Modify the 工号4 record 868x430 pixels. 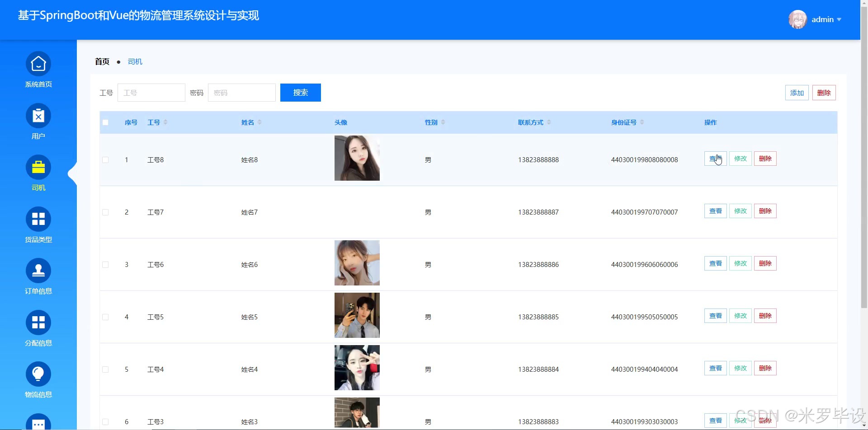741,368
